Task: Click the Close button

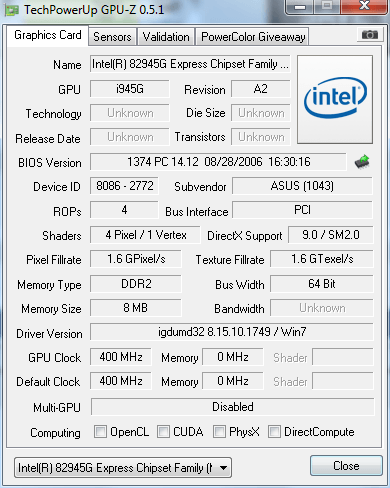Action: 346,466
